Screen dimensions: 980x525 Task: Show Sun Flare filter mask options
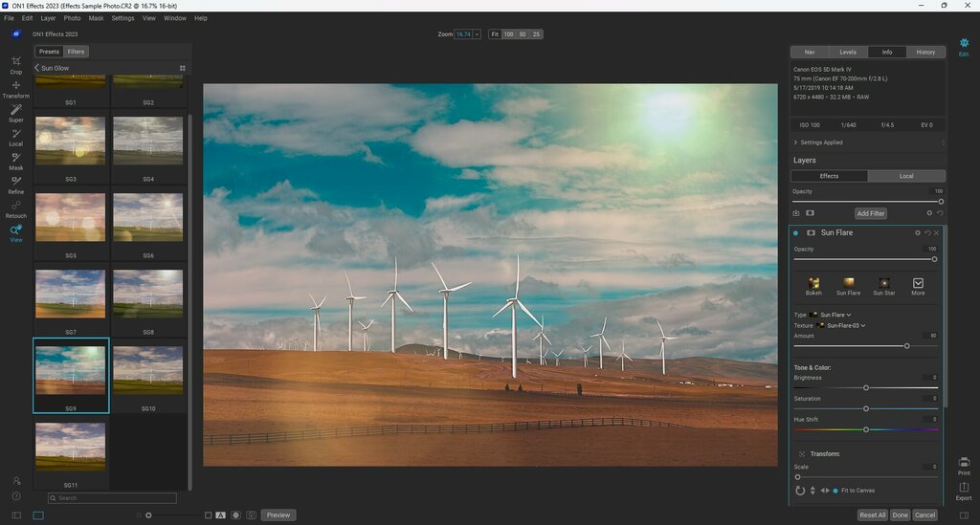[x=811, y=232]
